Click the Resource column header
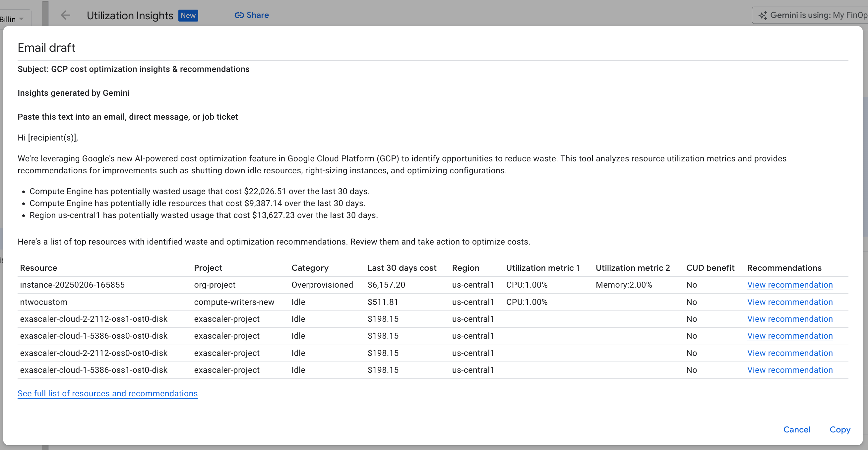The width and height of the screenshot is (868, 450). pyautogui.click(x=38, y=268)
